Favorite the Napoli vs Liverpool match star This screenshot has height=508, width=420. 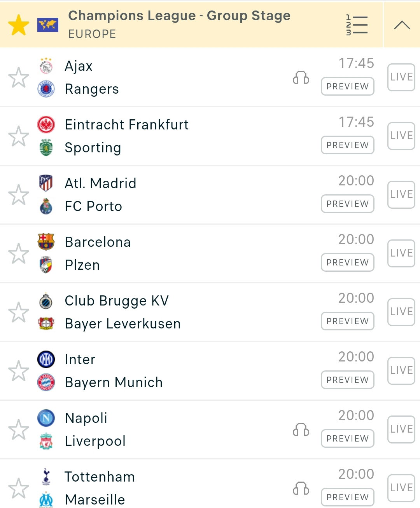(19, 429)
